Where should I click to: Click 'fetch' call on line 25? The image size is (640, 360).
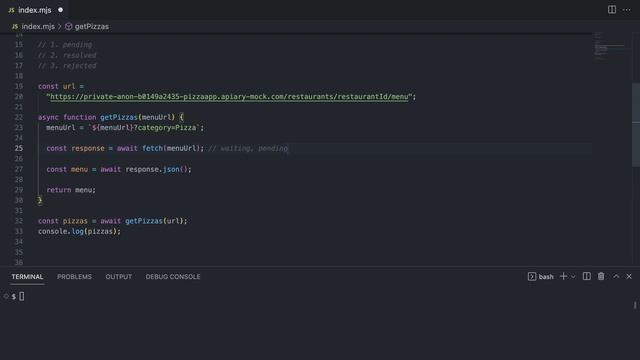pyautogui.click(x=152, y=148)
